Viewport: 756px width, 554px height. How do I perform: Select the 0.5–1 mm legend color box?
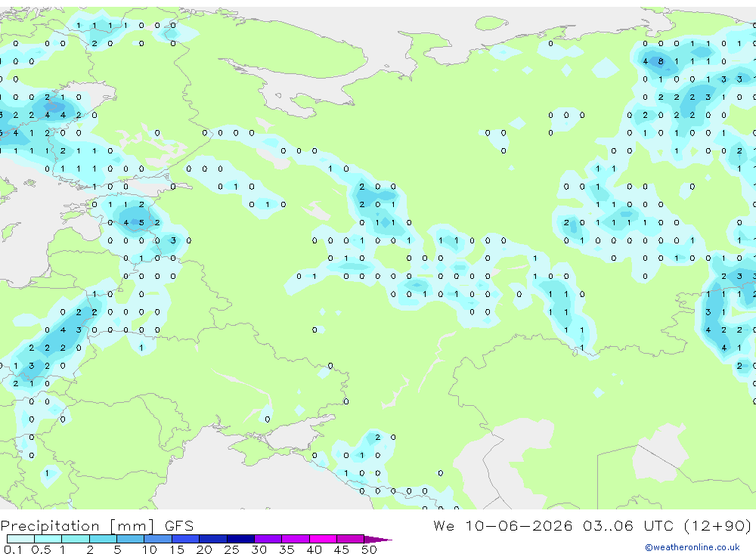click(x=48, y=539)
